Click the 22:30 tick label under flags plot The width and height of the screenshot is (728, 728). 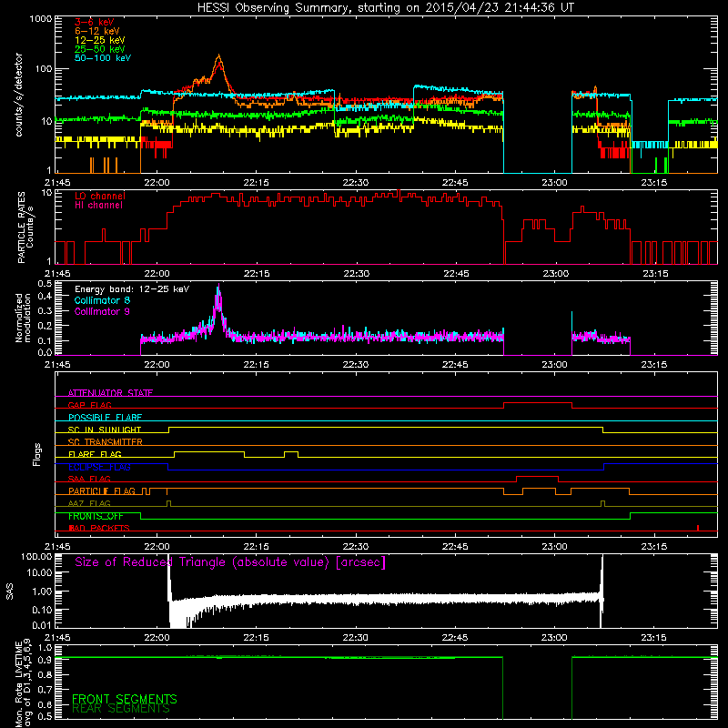click(356, 547)
